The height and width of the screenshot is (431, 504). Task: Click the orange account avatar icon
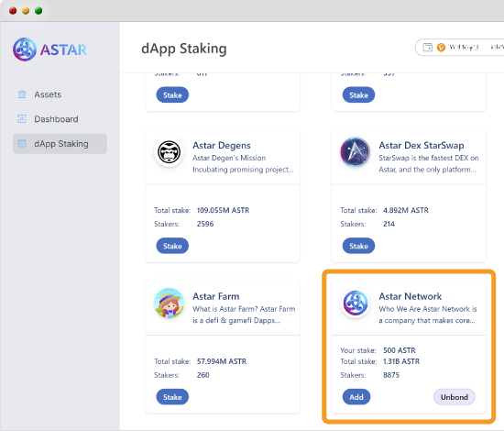coord(441,48)
